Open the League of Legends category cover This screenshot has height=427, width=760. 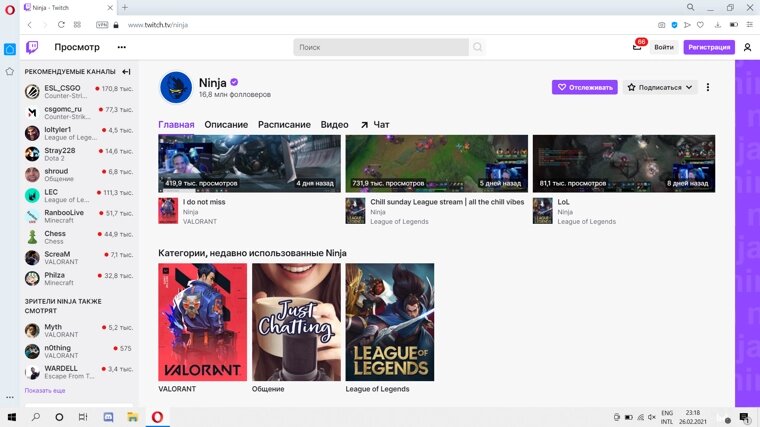pos(390,322)
